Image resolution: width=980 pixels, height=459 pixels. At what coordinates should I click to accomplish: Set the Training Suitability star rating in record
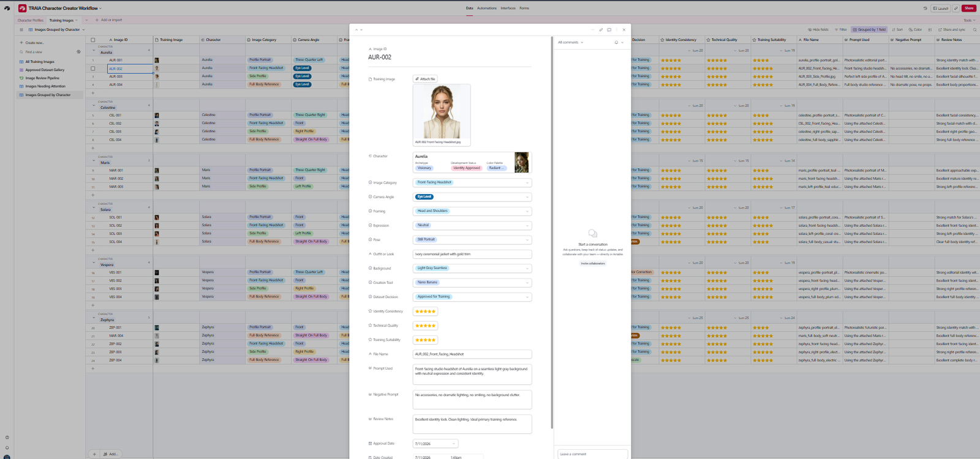[x=425, y=340]
